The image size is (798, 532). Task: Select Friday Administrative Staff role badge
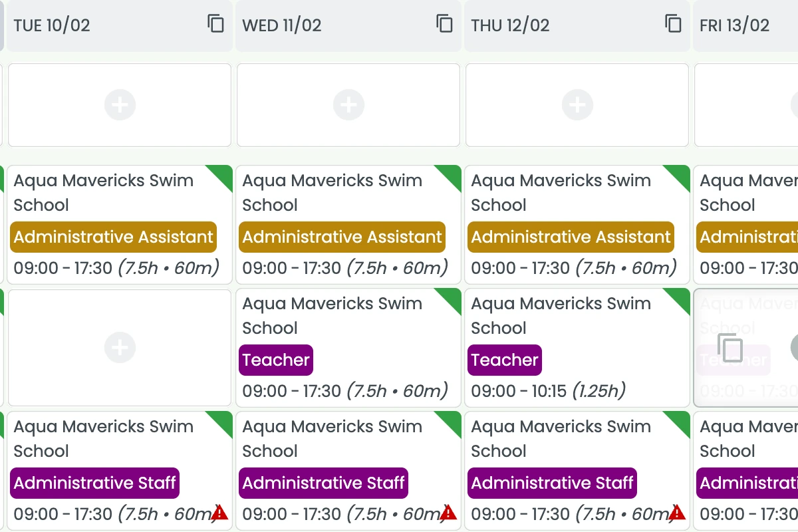(x=747, y=483)
